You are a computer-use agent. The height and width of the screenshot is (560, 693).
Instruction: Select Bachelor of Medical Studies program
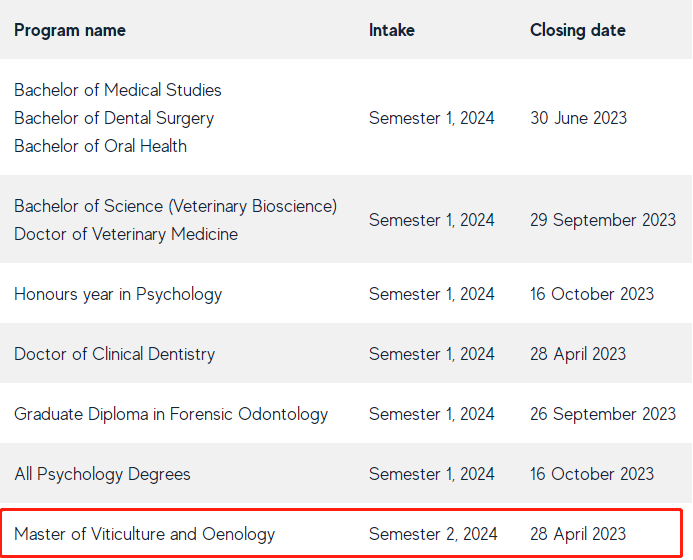pyautogui.click(x=118, y=90)
